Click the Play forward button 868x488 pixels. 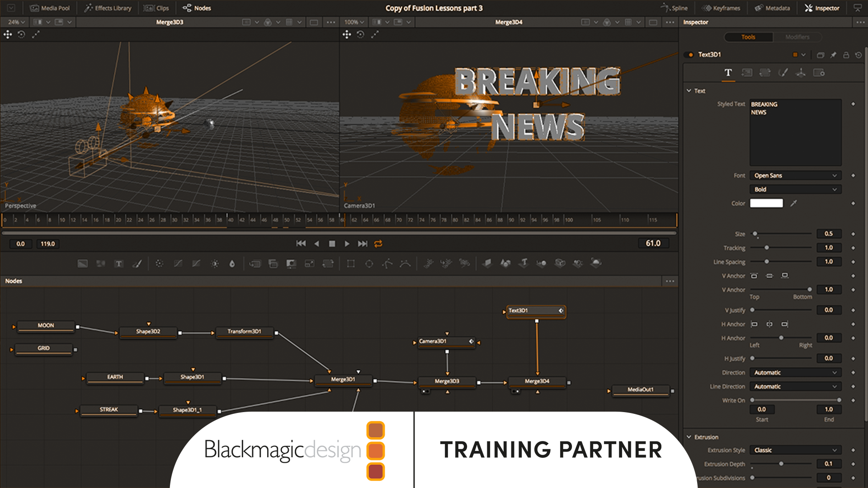347,244
